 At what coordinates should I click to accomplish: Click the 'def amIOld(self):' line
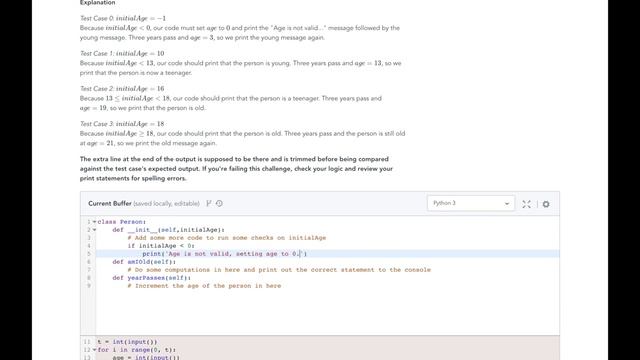[144, 262]
